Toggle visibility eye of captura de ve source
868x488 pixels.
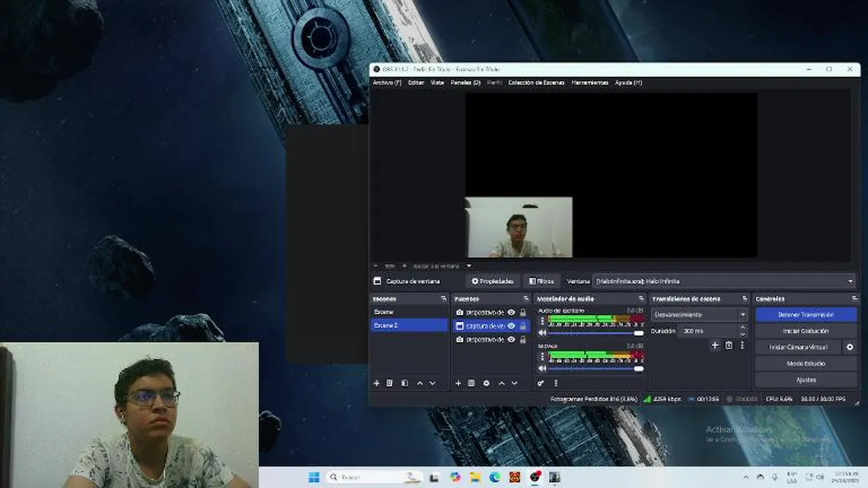coord(511,326)
